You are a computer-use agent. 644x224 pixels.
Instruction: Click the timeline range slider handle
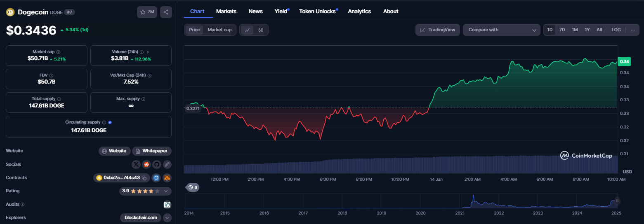pyautogui.click(x=617, y=201)
